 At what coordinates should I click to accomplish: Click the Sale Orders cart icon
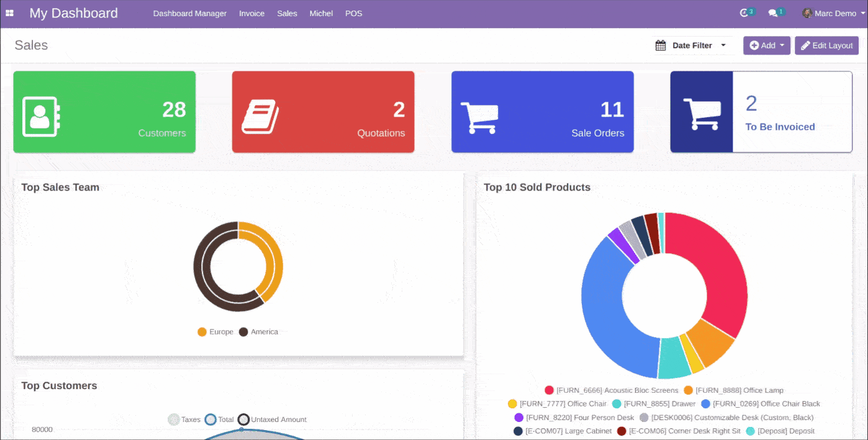click(479, 118)
